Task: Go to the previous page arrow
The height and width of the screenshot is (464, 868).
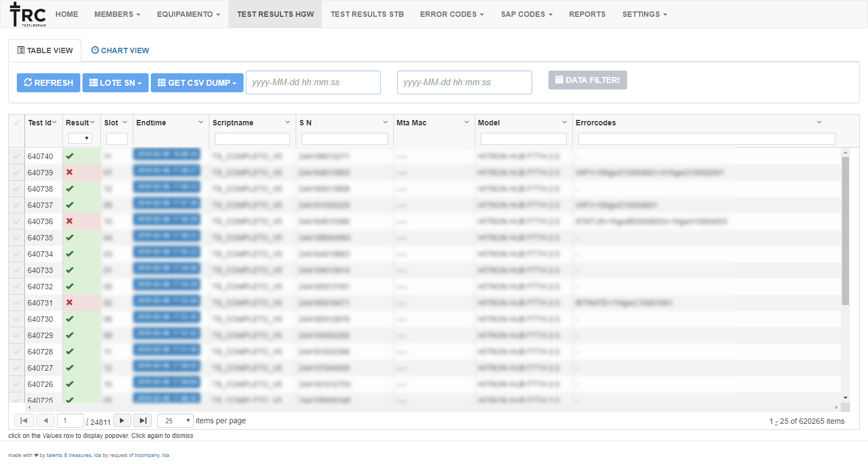Action: tap(46, 421)
